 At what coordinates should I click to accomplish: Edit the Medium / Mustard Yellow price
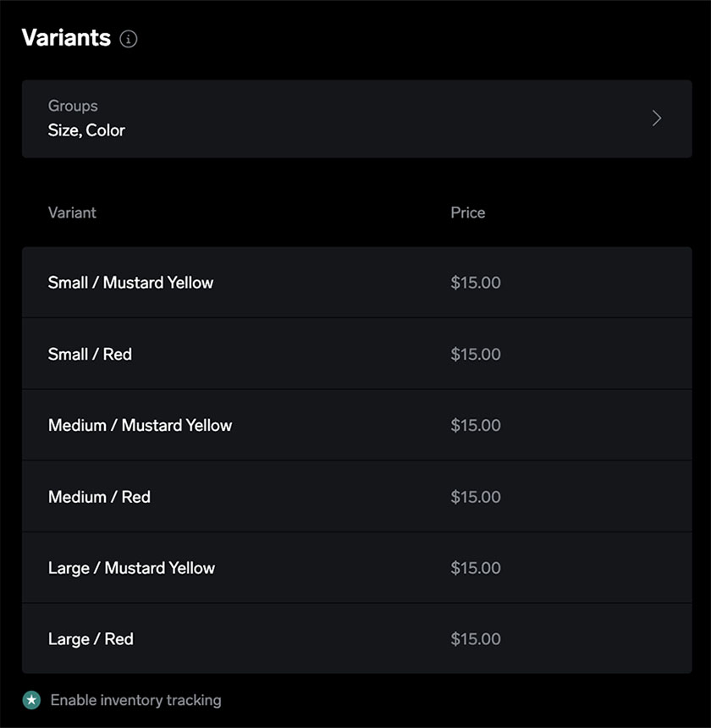pos(476,425)
